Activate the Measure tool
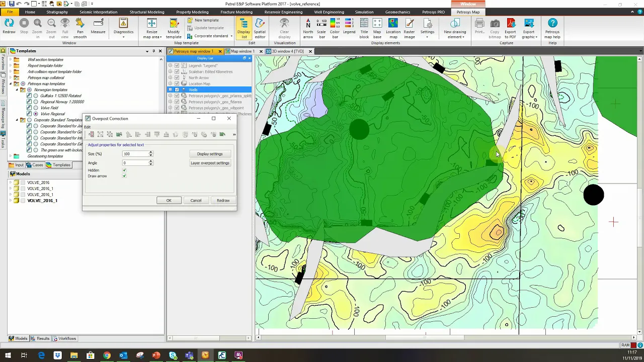 click(x=98, y=27)
